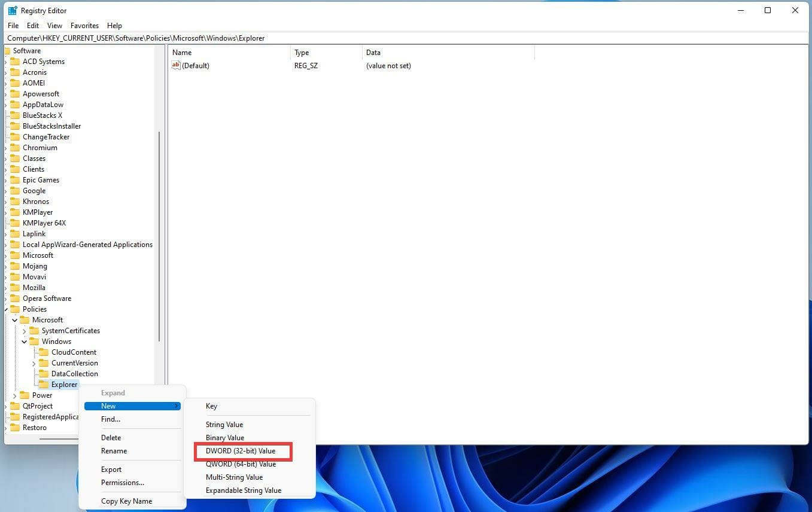Open the Favorites menu
This screenshot has width=812, height=512.
pos(84,25)
